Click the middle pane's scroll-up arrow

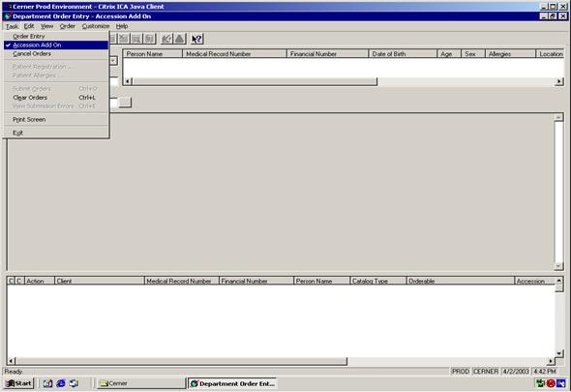[x=558, y=117]
